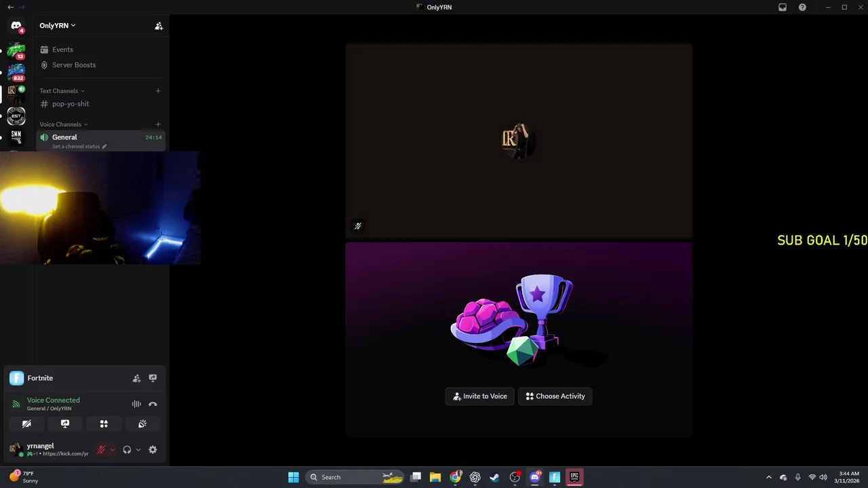Create a new voice channel with plus

coord(158,124)
